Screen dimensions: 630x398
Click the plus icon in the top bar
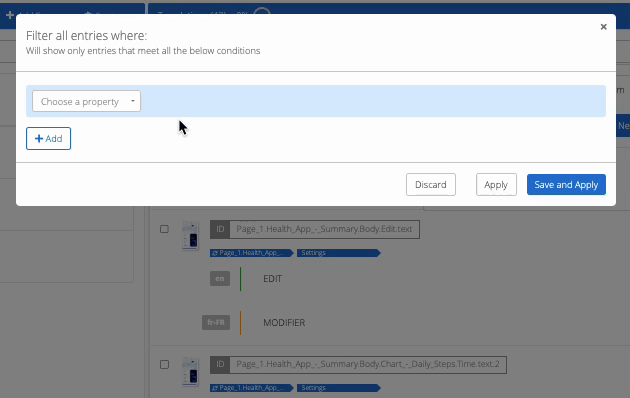click(10, 16)
